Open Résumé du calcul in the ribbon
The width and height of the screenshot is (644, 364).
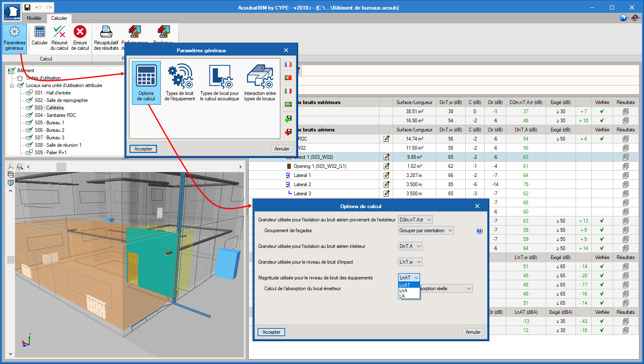(59, 38)
